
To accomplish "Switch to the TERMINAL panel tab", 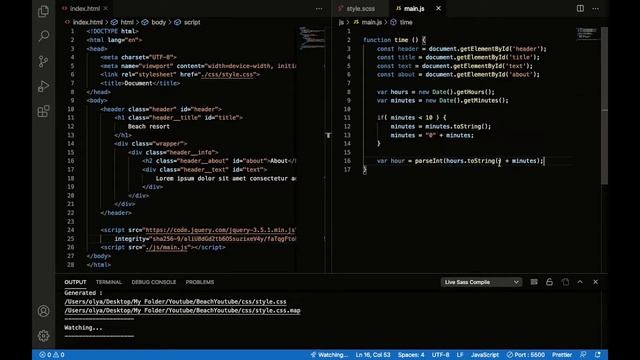I will click(109, 282).
